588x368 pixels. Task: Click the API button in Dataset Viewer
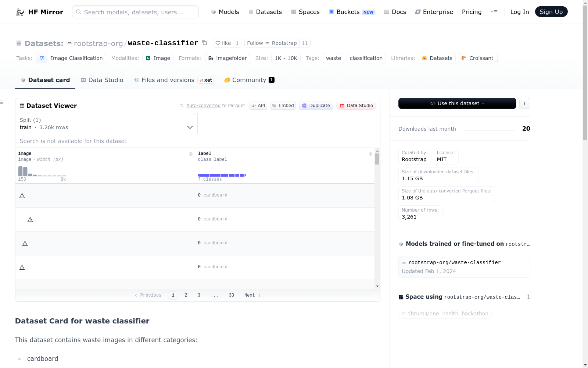tap(258, 106)
